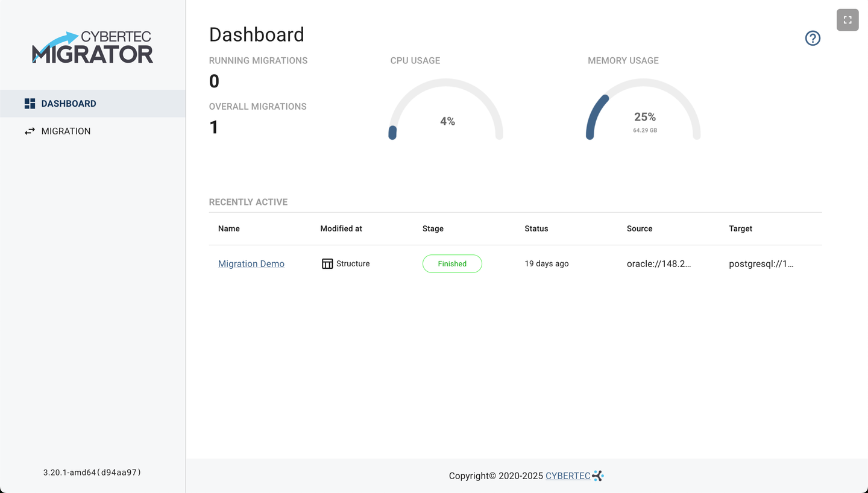The height and width of the screenshot is (493, 868).
Task: Click the Name column header
Action: click(x=229, y=229)
